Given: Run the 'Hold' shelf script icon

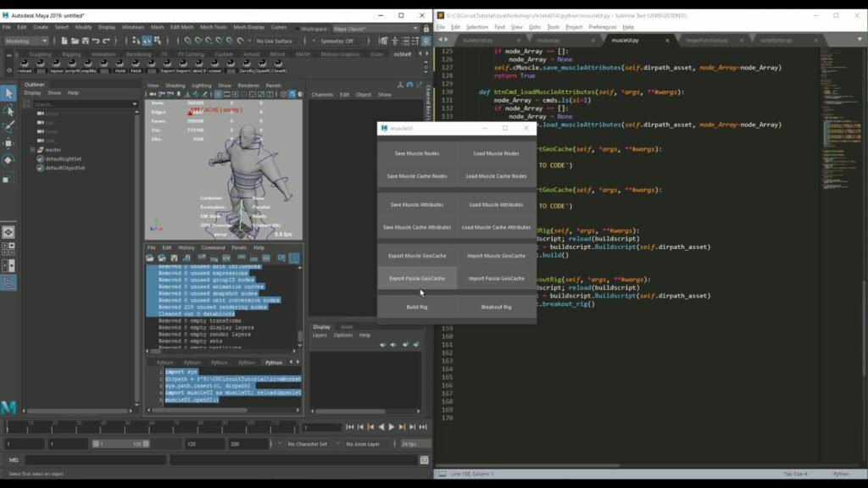Looking at the screenshot, I should [x=120, y=66].
